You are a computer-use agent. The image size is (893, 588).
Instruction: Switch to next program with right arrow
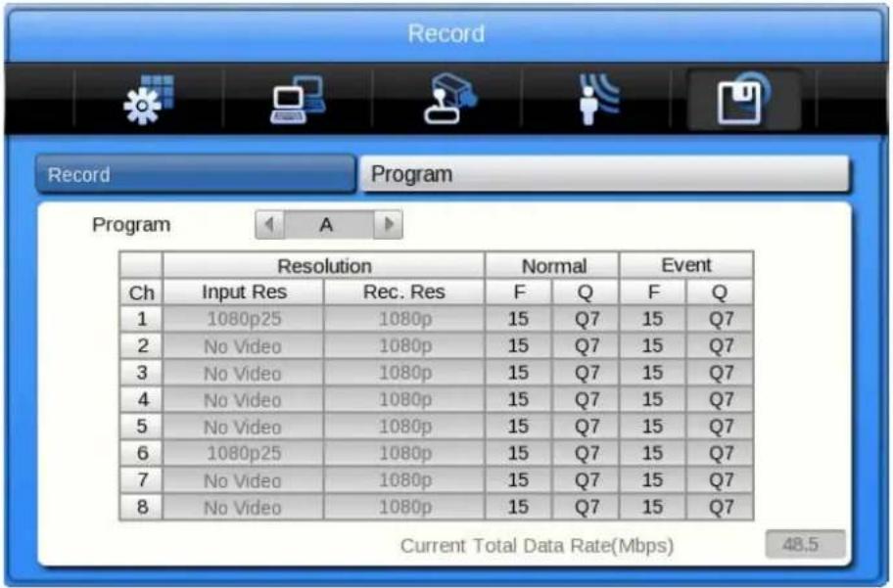[x=389, y=224]
